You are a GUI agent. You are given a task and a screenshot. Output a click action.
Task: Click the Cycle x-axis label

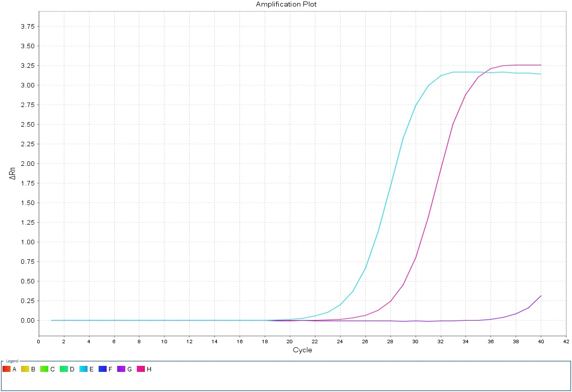point(302,350)
